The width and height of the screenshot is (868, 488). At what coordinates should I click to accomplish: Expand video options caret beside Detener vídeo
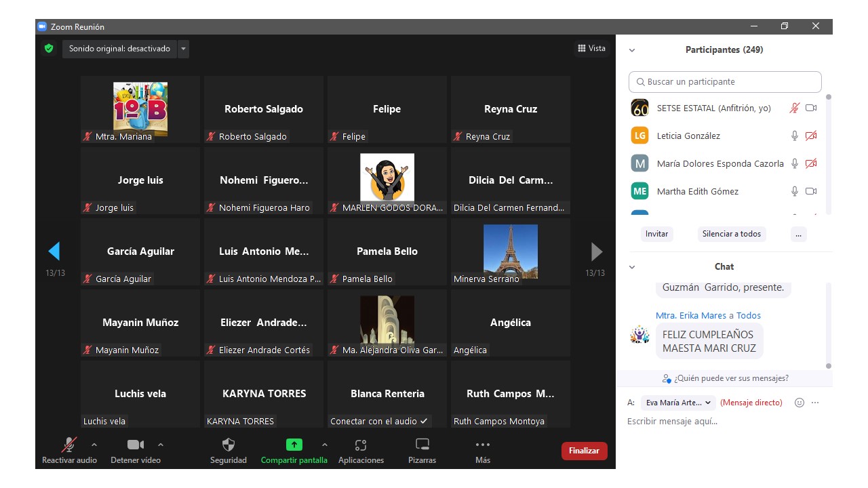160,445
